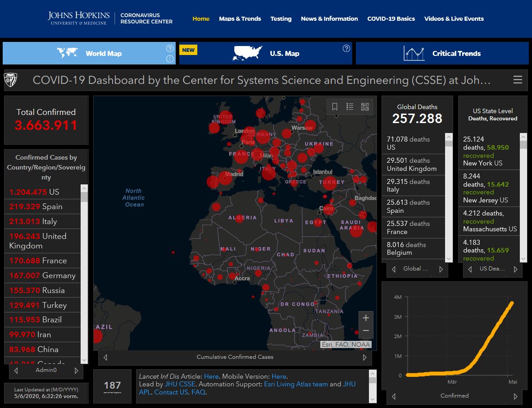Select US in confirmed cases list
The image size is (532, 408).
click(x=42, y=192)
